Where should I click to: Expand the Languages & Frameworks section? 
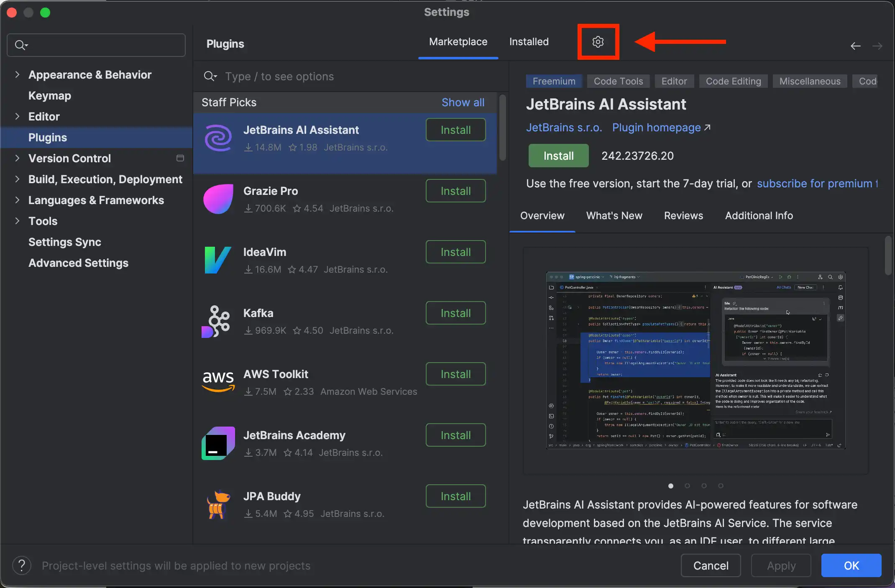pos(18,200)
